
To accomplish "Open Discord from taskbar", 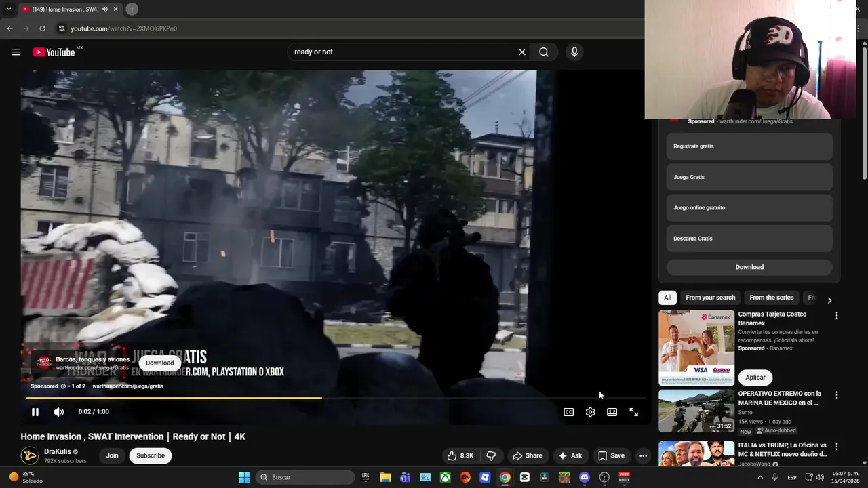I will click(x=585, y=477).
